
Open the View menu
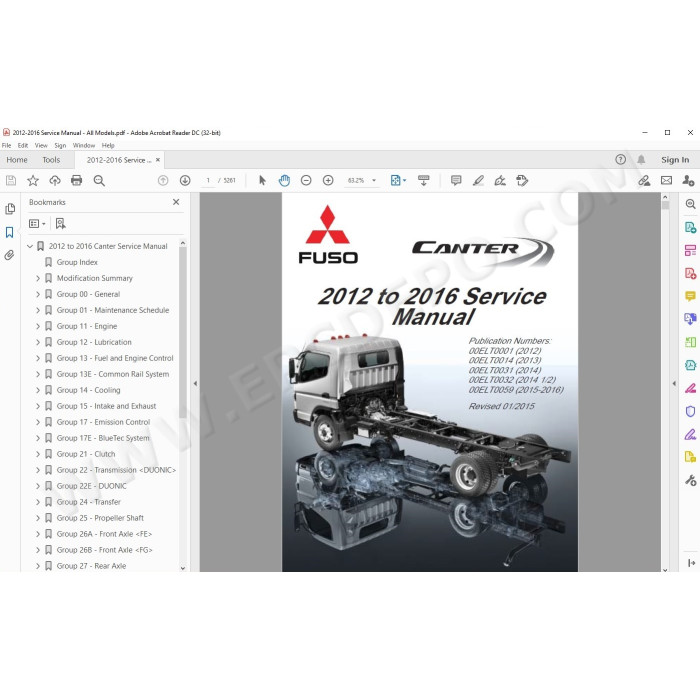pyautogui.click(x=41, y=145)
